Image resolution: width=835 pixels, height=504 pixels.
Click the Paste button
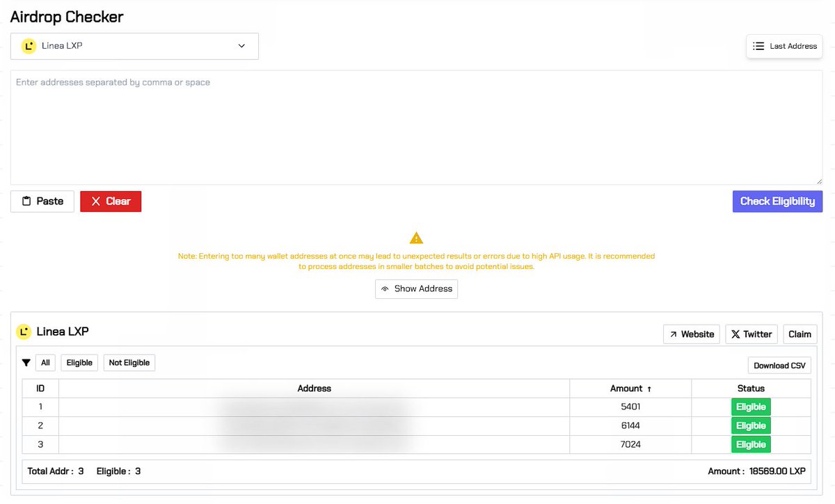[42, 201]
